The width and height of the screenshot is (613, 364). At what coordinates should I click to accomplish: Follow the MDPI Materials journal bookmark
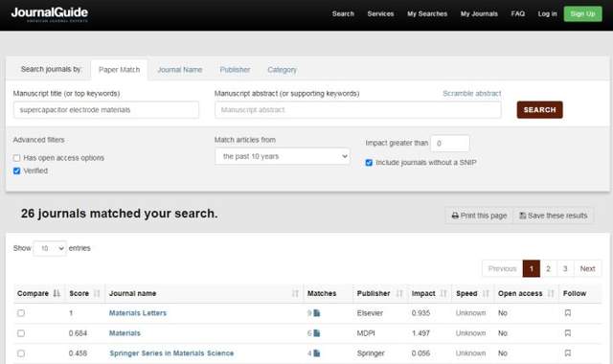[x=568, y=333]
